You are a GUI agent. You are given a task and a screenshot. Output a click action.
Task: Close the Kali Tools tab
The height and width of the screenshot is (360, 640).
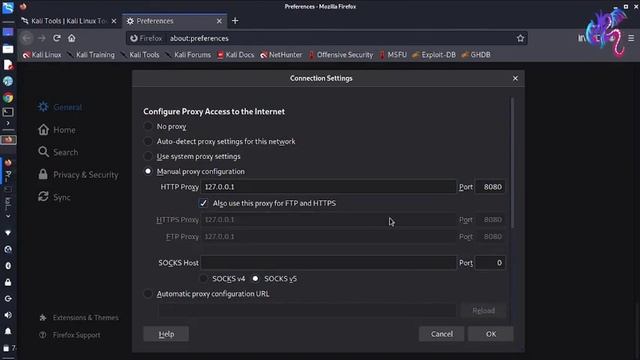click(114, 21)
